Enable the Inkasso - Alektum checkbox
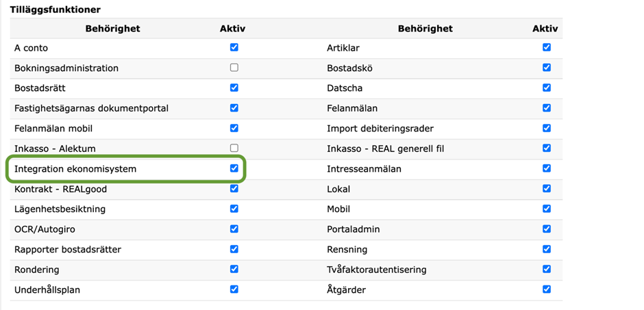 pyautogui.click(x=234, y=148)
